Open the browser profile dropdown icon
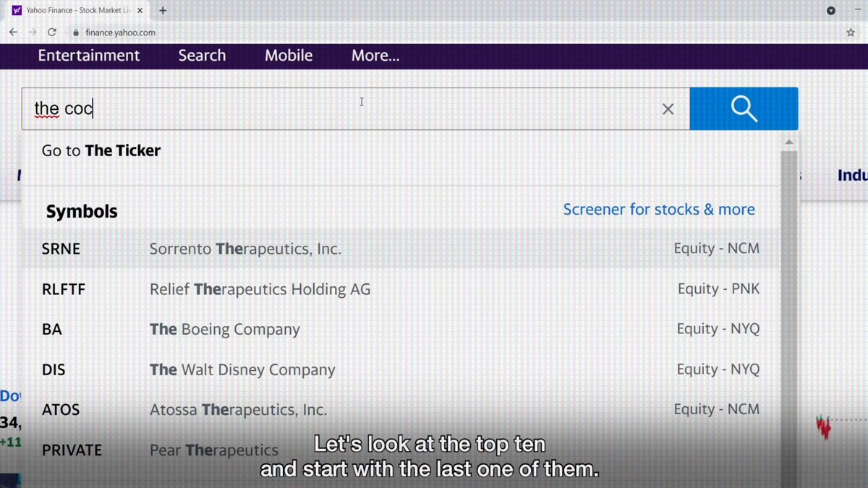Screen dimensions: 868x488 pos(830,11)
